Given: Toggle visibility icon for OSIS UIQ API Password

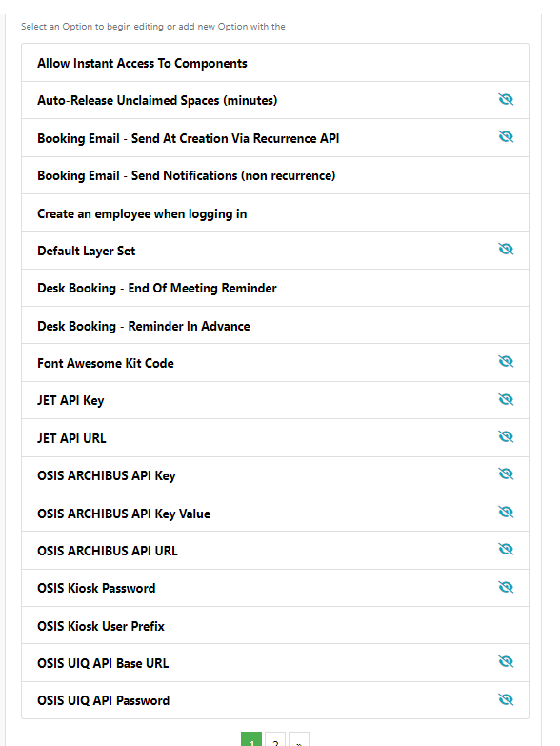Looking at the screenshot, I should [506, 699].
